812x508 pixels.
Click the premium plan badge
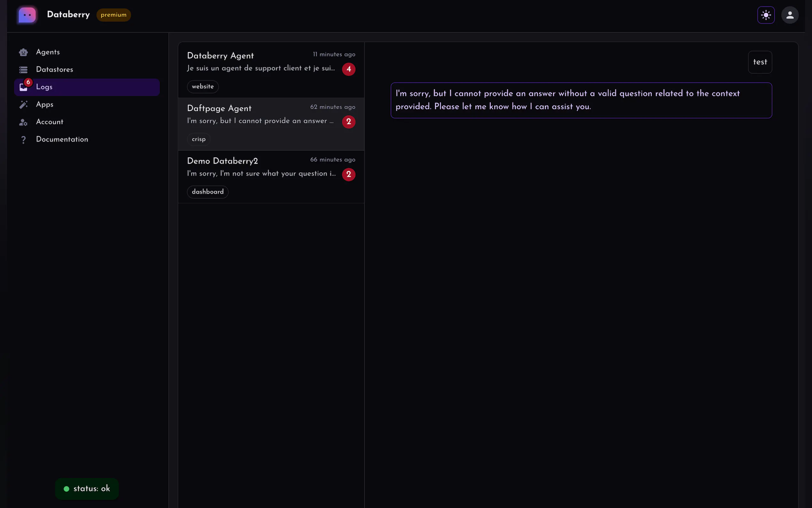pos(113,15)
